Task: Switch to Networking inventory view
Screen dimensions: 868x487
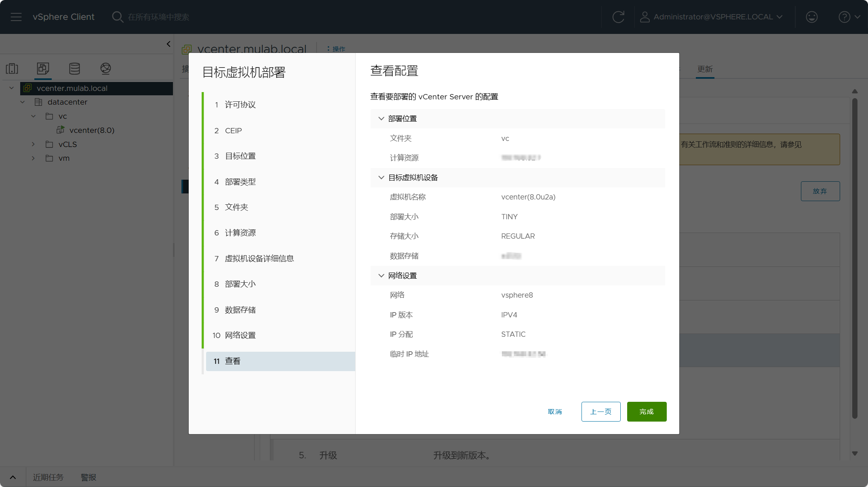Action: pos(105,69)
